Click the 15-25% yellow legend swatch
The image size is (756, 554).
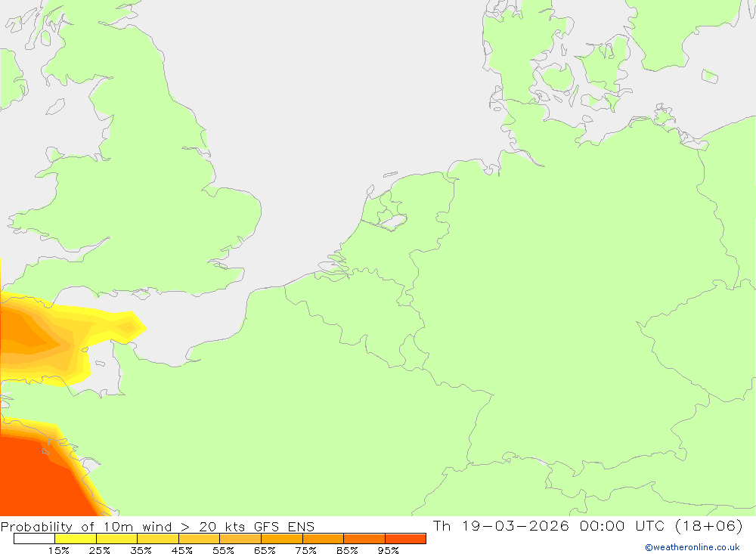tap(76, 539)
